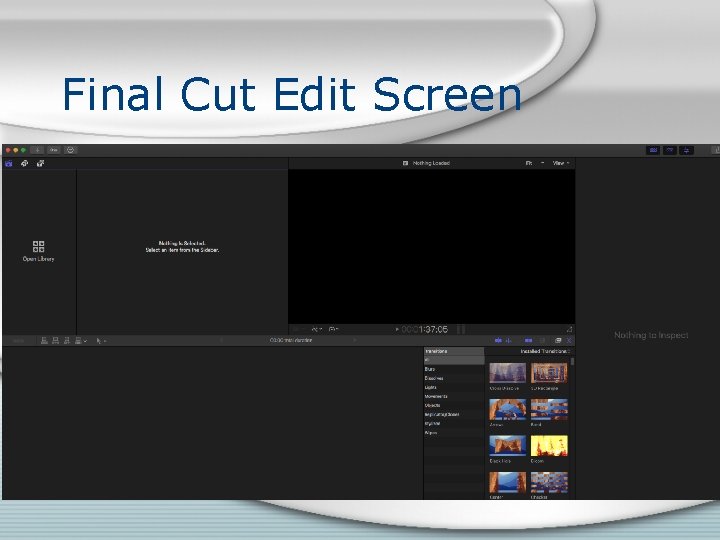Click the audio meters beside timecode
This screenshot has width=720, height=540.
[x=461, y=329]
